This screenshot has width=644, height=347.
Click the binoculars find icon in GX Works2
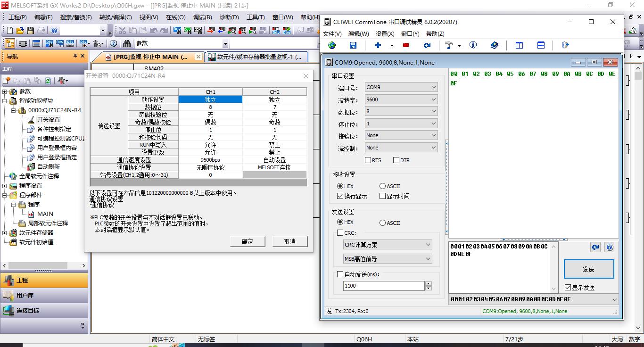(127, 43)
